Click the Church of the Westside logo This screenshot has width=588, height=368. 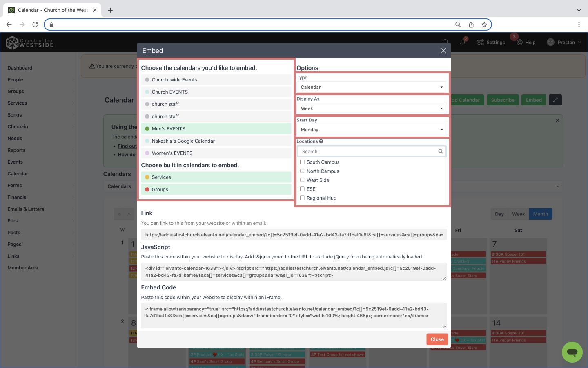[30, 43]
